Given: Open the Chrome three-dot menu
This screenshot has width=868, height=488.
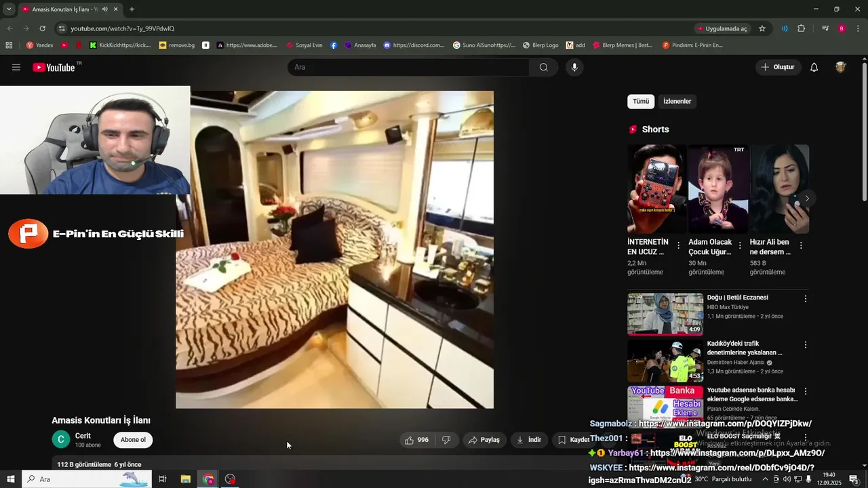Looking at the screenshot, I should coord(859,28).
